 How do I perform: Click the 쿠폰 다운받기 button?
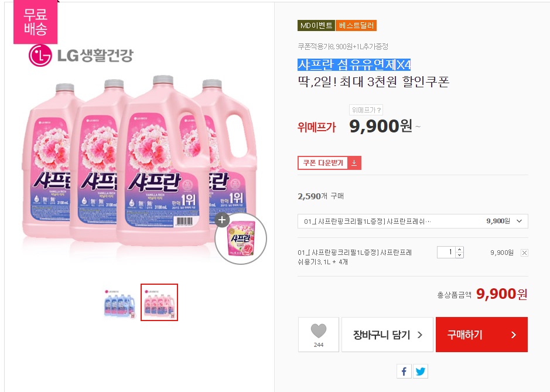pyautogui.click(x=323, y=163)
